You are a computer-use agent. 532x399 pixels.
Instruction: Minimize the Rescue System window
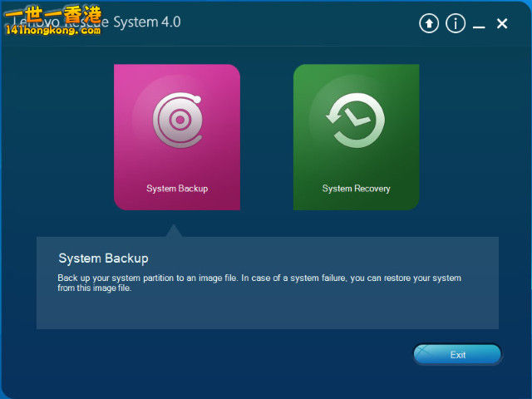[479, 27]
